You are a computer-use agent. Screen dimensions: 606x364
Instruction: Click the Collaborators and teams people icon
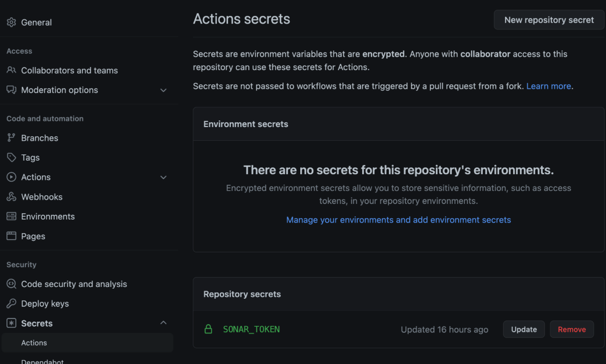(x=11, y=71)
